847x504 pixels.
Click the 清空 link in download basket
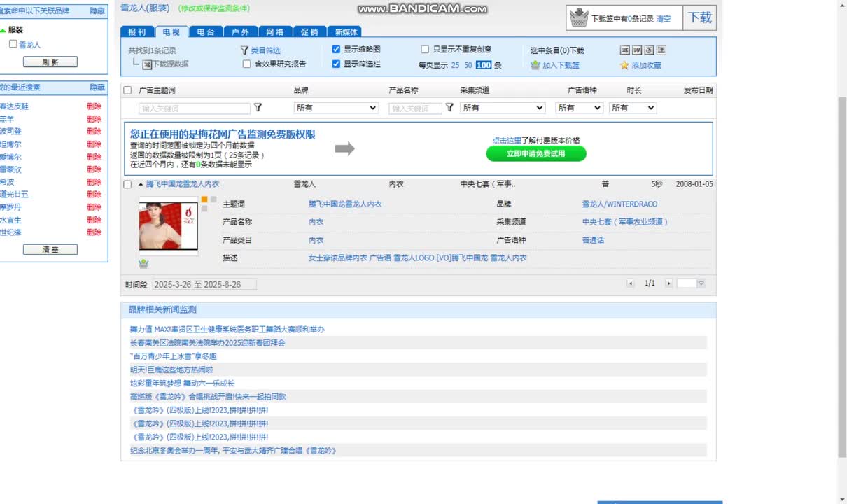(663, 19)
